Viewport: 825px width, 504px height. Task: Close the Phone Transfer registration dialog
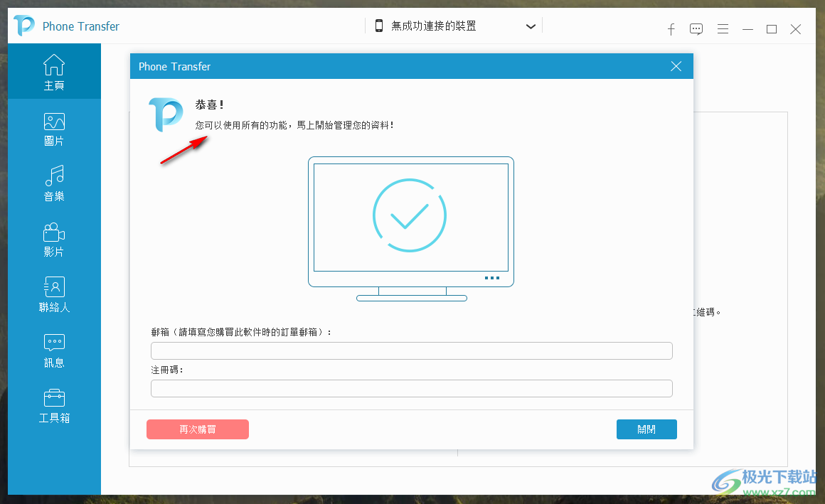click(x=675, y=66)
